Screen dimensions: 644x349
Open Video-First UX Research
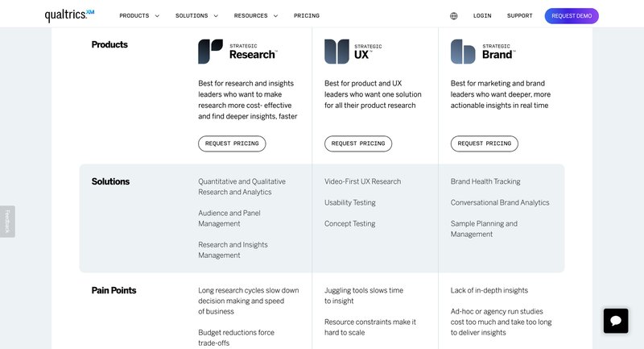(363, 181)
